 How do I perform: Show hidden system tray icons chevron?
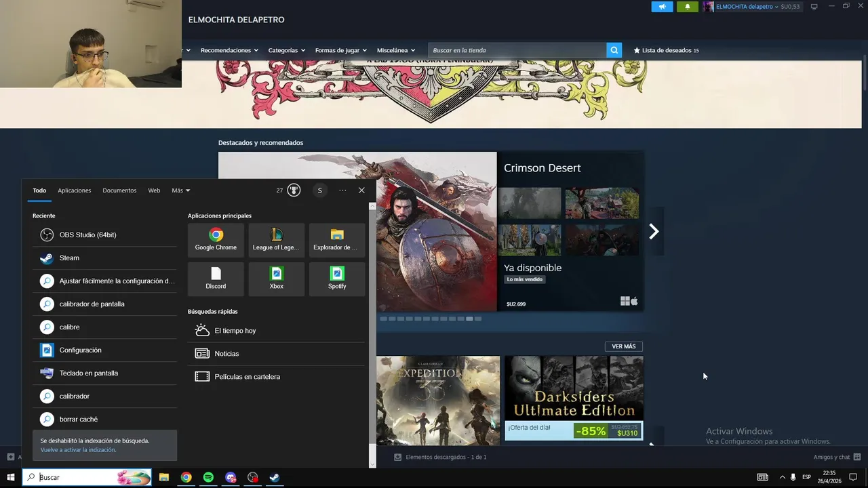(782, 477)
